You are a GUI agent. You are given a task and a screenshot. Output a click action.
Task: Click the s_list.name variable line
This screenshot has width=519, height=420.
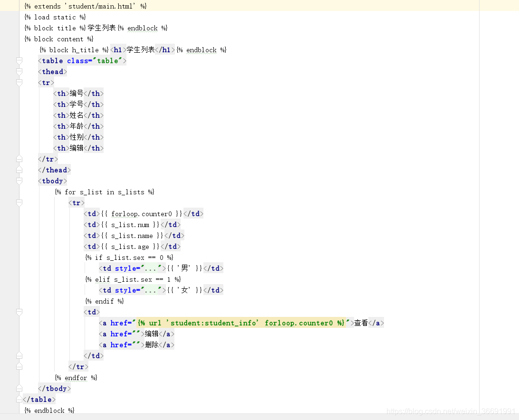tap(134, 235)
